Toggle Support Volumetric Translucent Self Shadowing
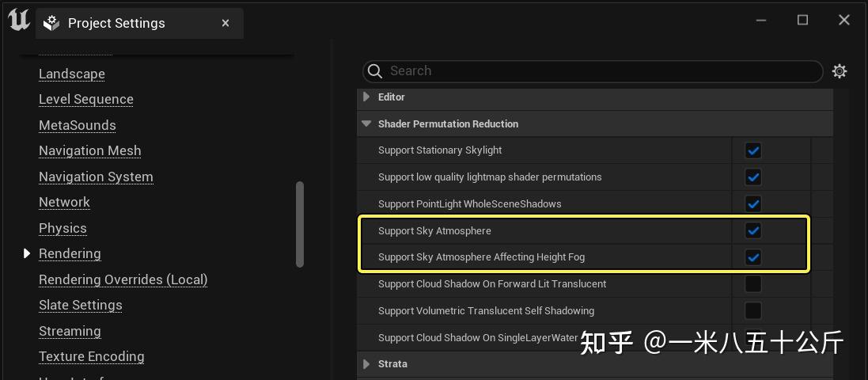868x380 pixels. pyautogui.click(x=753, y=310)
